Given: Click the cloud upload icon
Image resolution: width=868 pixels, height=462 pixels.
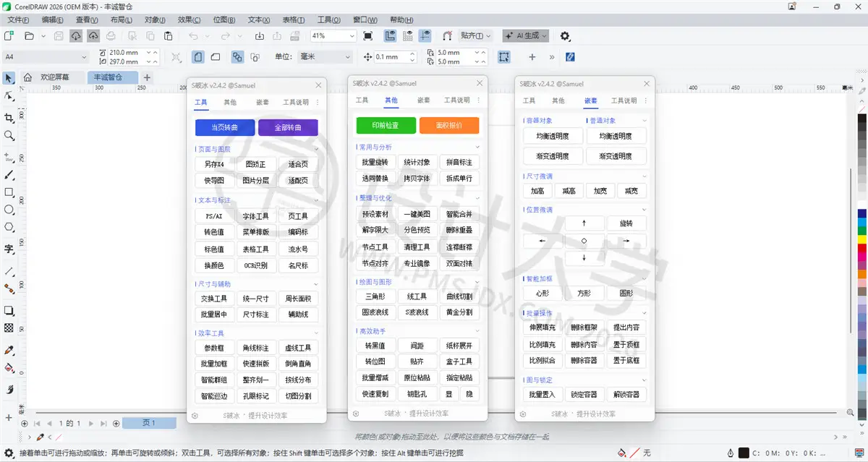Looking at the screenshot, I should [x=93, y=35].
